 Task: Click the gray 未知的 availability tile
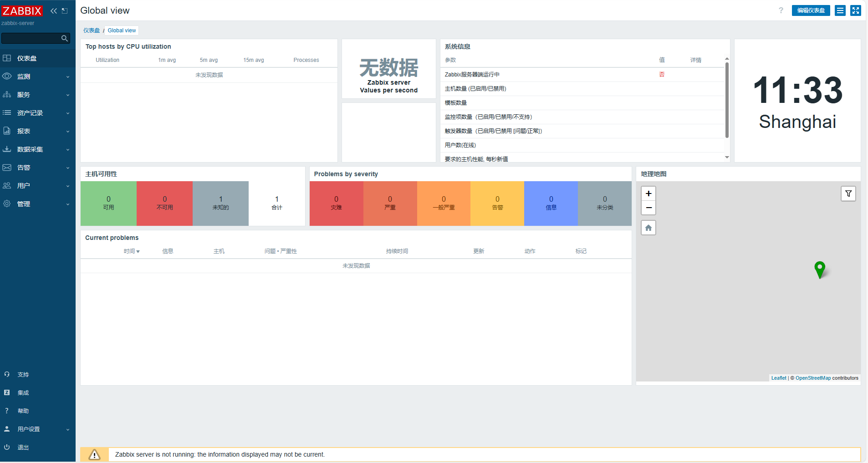click(220, 204)
